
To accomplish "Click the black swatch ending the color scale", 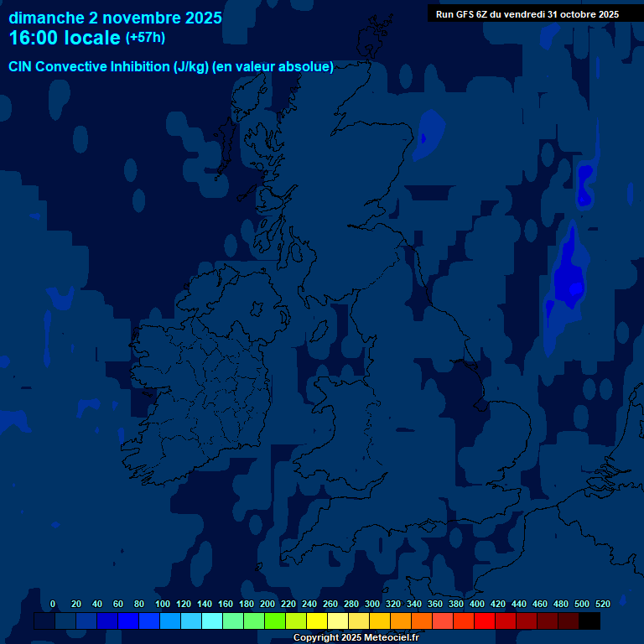I will coord(589,621).
